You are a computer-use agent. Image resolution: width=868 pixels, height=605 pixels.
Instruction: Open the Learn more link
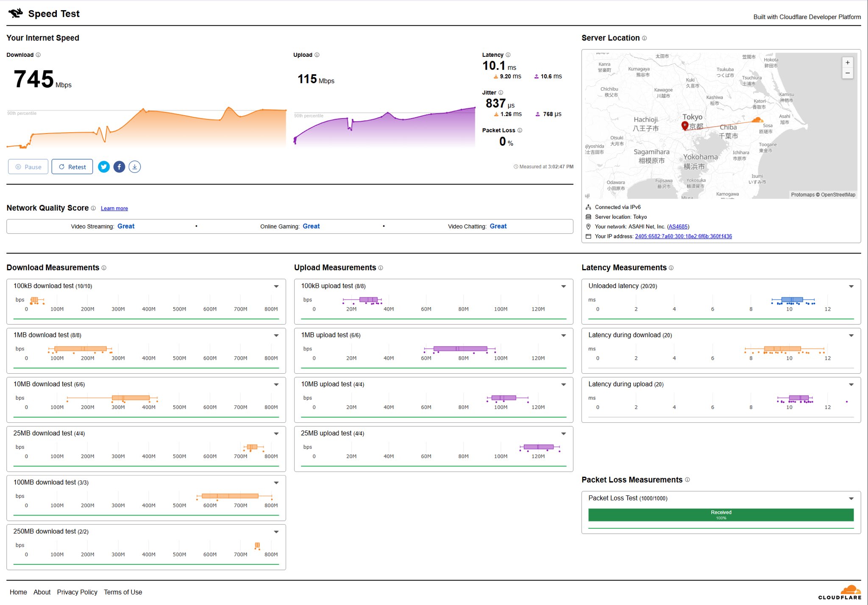[x=114, y=208]
